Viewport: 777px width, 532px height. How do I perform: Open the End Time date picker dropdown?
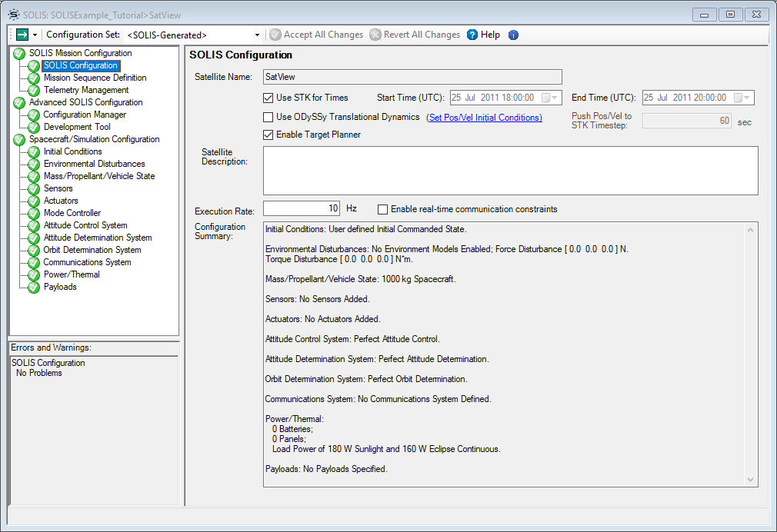click(748, 98)
